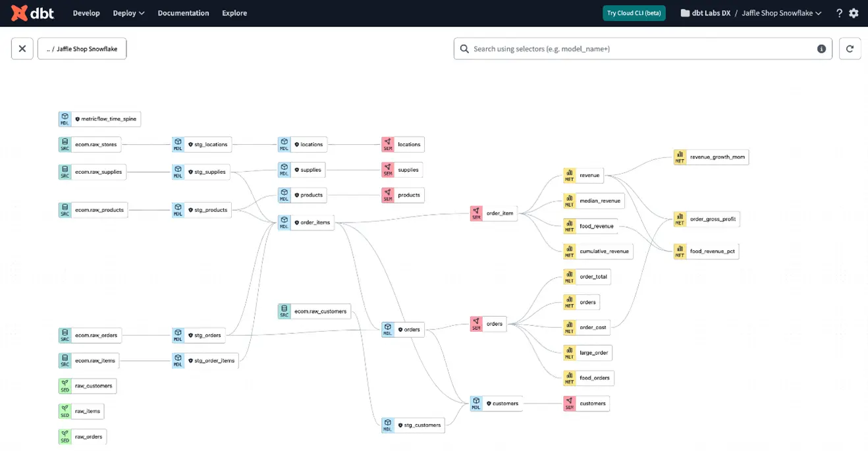Click the refresh lineage button
Viewport: 868px width, 451px height.
point(850,49)
